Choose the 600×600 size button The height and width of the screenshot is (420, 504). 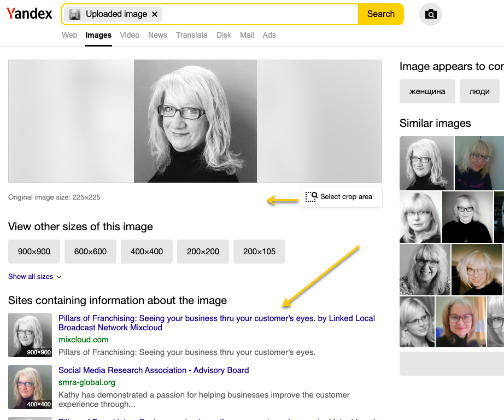tap(90, 252)
